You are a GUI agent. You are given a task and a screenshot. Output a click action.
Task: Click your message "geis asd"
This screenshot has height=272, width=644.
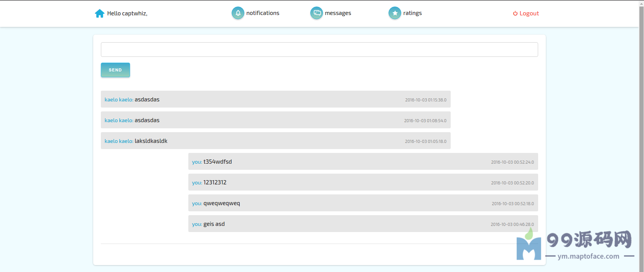tap(214, 224)
